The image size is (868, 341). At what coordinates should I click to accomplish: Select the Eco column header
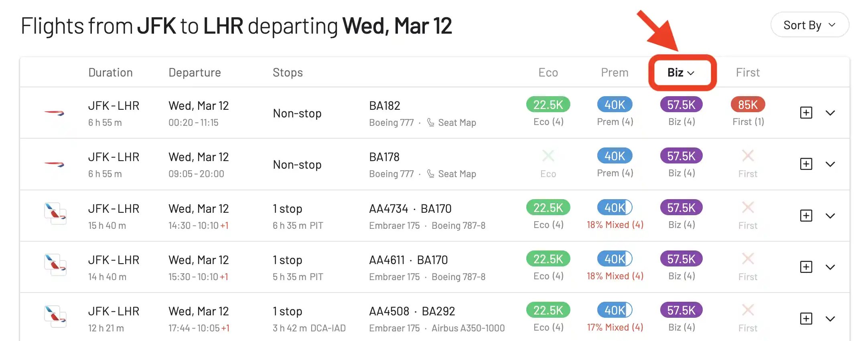pyautogui.click(x=548, y=73)
